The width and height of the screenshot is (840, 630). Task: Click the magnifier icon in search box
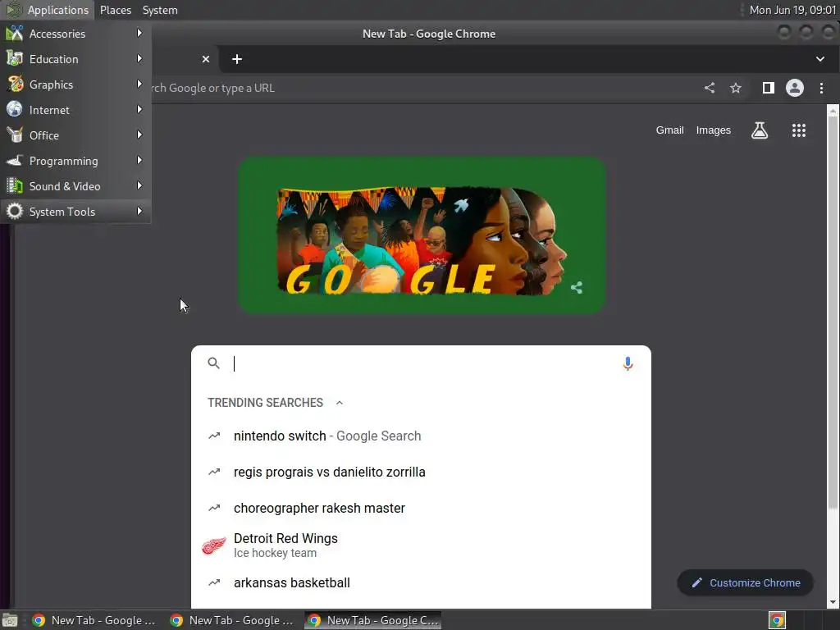pyautogui.click(x=214, y=363)
